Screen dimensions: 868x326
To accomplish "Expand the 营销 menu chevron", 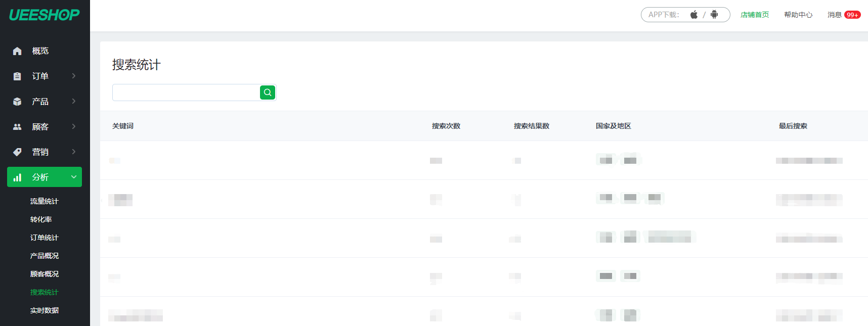I will point(74,152).
